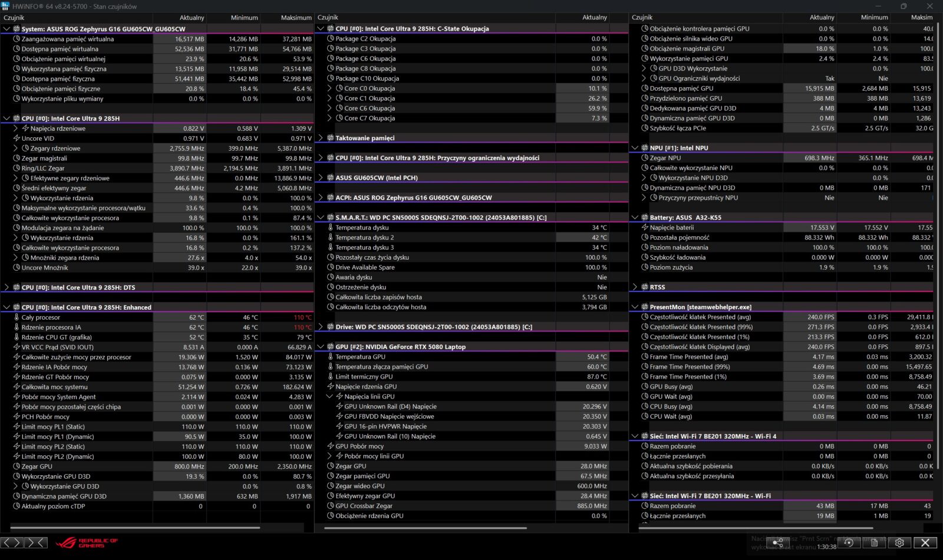This screenshot has height=560, width=943.
Task: Click the network share icon in bottom toolbar
Action: pos(778,542)
